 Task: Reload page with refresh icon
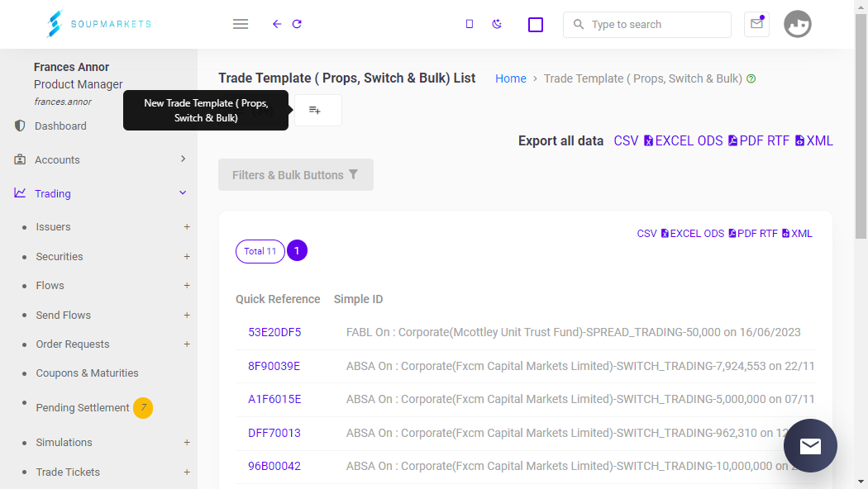point(297,24)
